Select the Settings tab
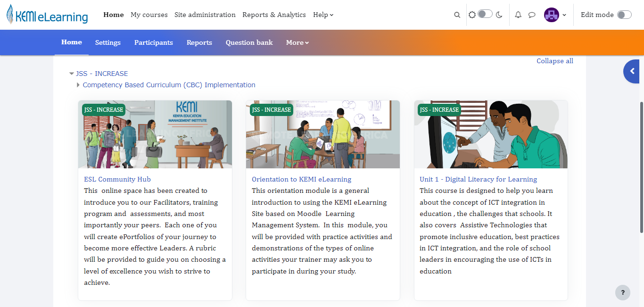644x307 pixels. point(108,42)
